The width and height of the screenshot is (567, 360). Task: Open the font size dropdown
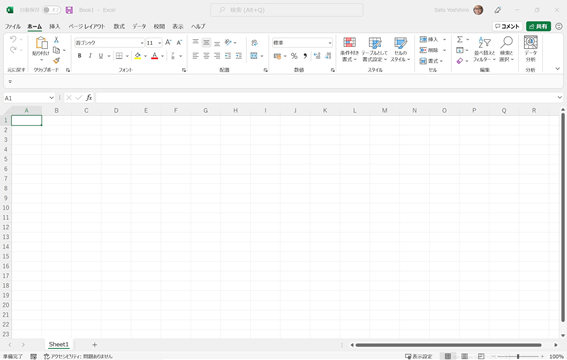[x=160, y=43]
